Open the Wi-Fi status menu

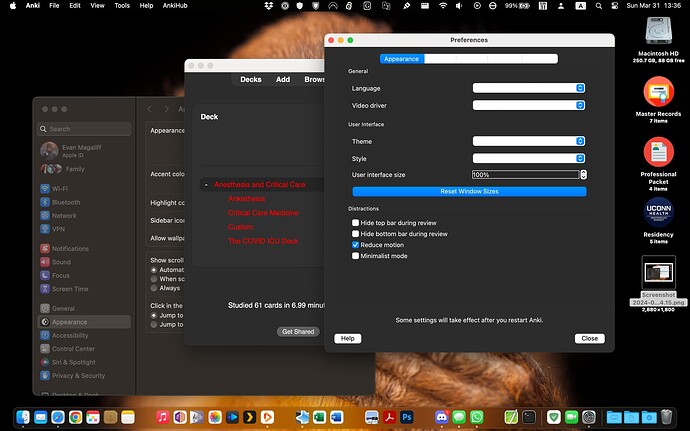(443, 6)
